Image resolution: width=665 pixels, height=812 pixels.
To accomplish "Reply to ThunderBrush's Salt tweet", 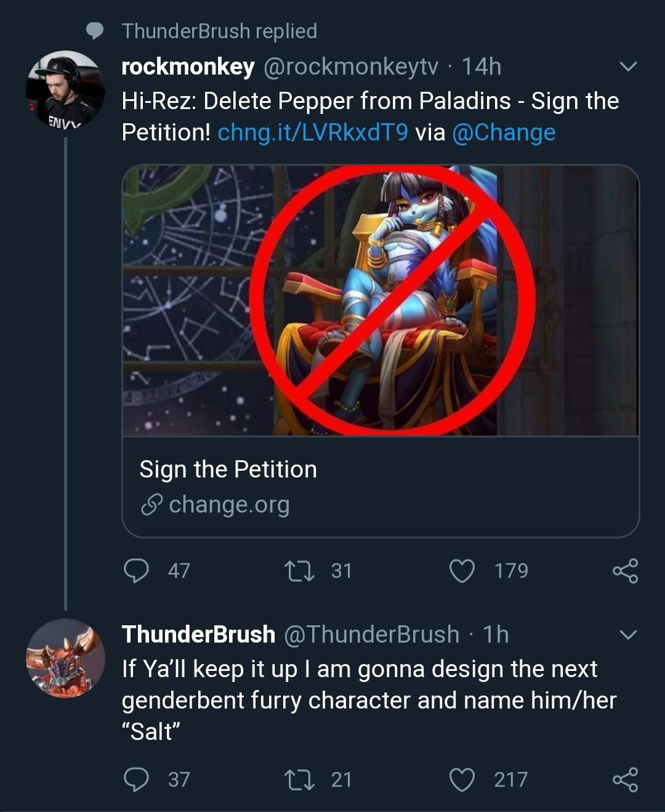I will point(136,779).
